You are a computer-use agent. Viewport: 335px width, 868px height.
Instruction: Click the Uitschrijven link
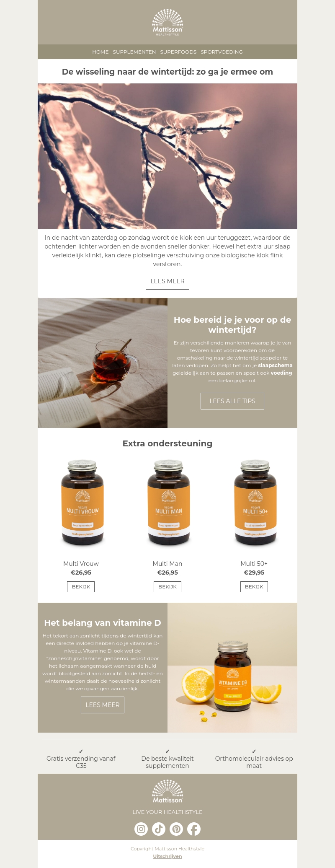pyautogui.click(x=167, y=856)
